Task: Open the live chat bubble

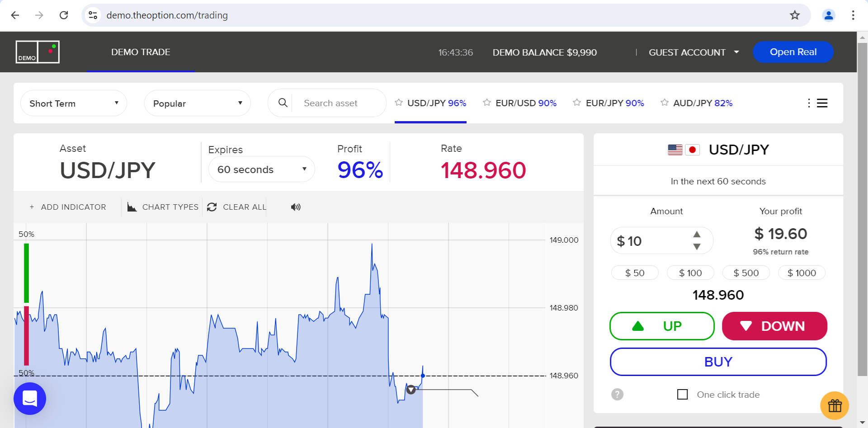Action: (x=30, y=399)
